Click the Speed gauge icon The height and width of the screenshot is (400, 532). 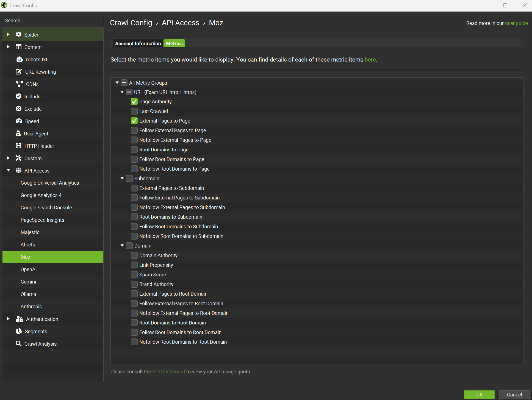click(x=19, y=121)
